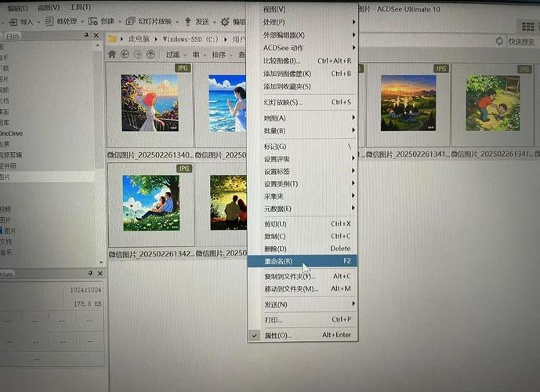Switch to the grid view icon at top right
The width and height of the screenshot is (540, 392).
coord(527,26)
